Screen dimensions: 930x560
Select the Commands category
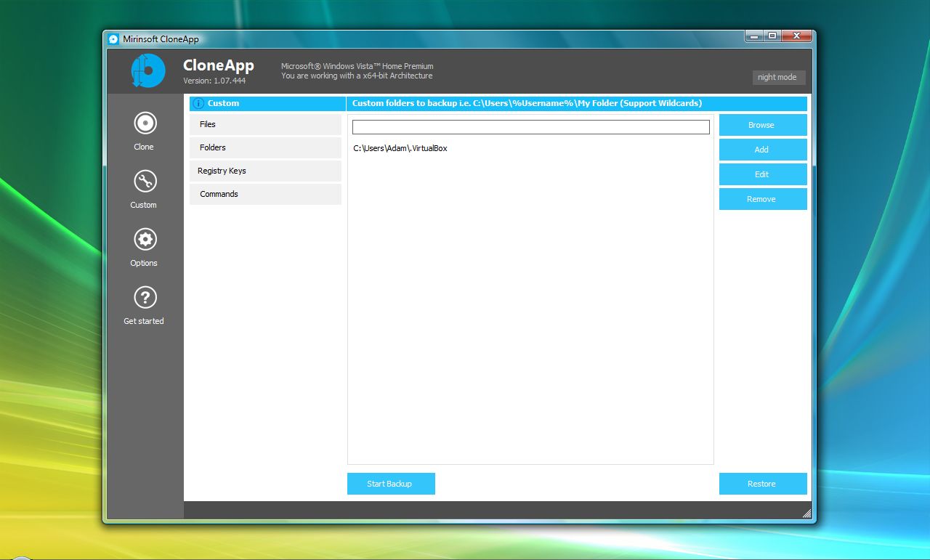265,194
